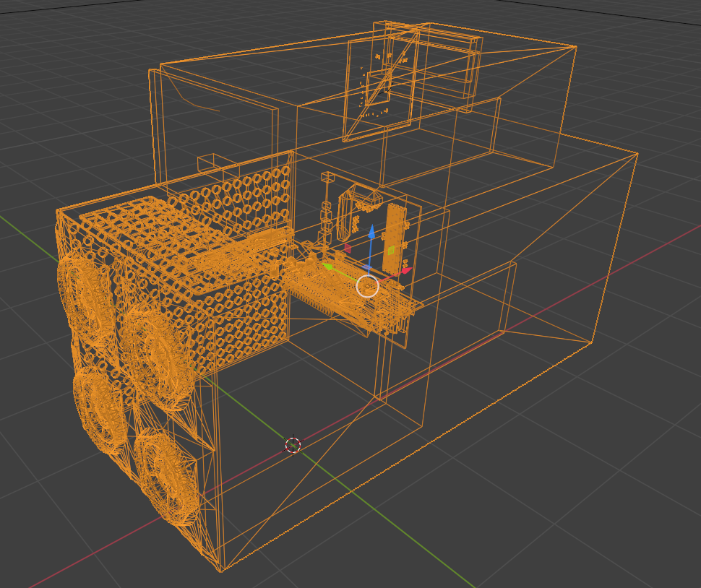701x588 pixels.
Task: Select the green square plane handle
Action: coord(392,250)
